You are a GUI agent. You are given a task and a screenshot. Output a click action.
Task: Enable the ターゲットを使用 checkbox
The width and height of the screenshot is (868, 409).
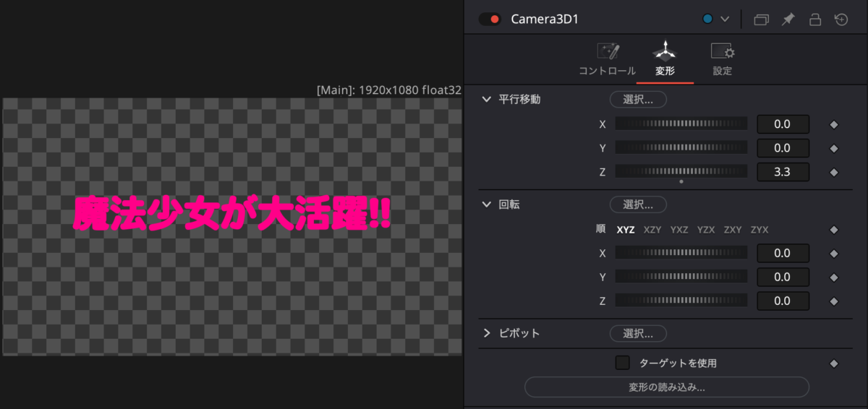pos(622,363)
